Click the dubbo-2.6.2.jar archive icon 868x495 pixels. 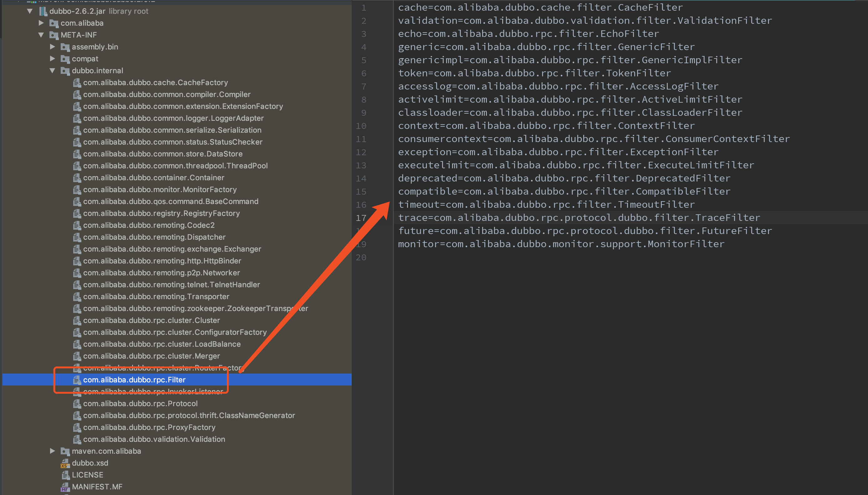(x=43, y=11)
